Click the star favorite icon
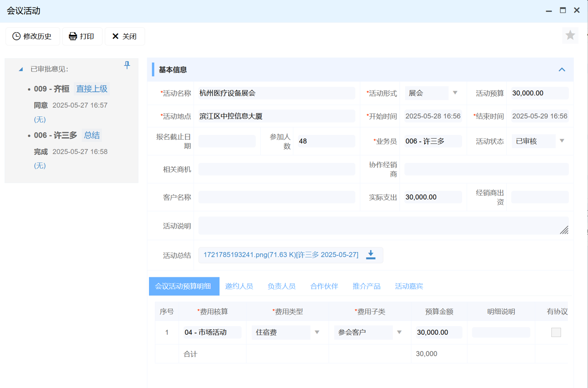The height and width of the screenshot is (388, 588). coord(570,35)
